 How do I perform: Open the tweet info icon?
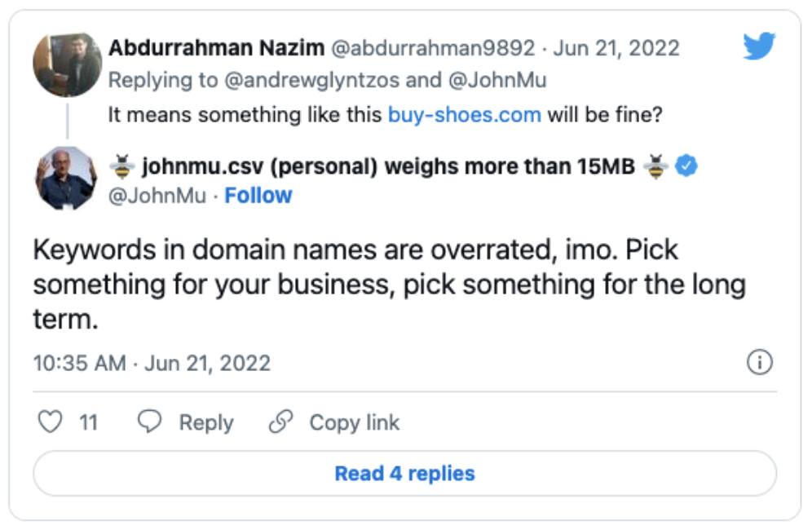pyautogui.click(x=759, y=362)
